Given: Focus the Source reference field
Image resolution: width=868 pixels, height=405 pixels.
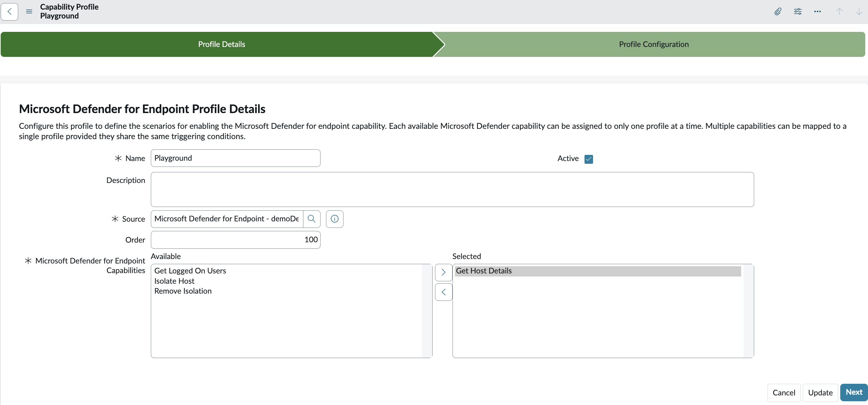Looking at the screenshot, I should (x=227, y=219).
